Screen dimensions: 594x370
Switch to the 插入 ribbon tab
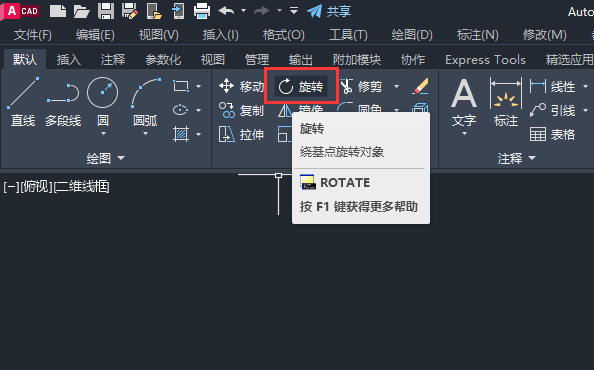[69, 59]
